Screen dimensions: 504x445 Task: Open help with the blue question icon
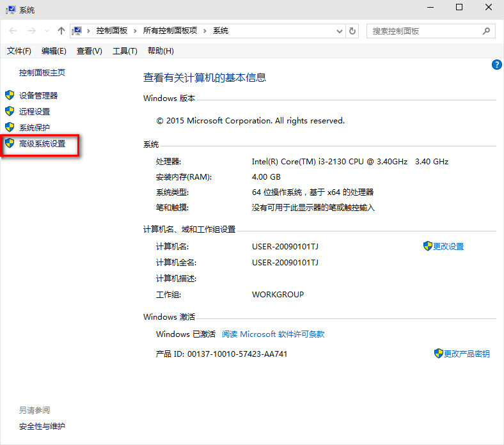[496, 65]
